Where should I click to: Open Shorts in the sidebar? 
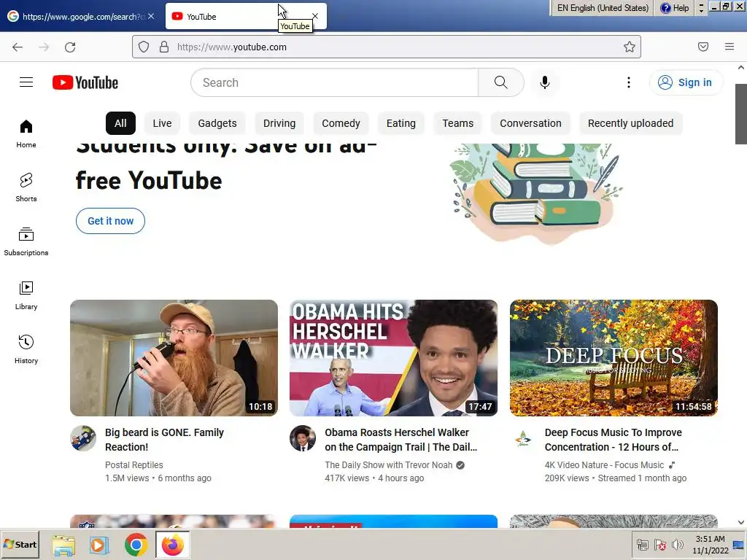pos(26,187)
